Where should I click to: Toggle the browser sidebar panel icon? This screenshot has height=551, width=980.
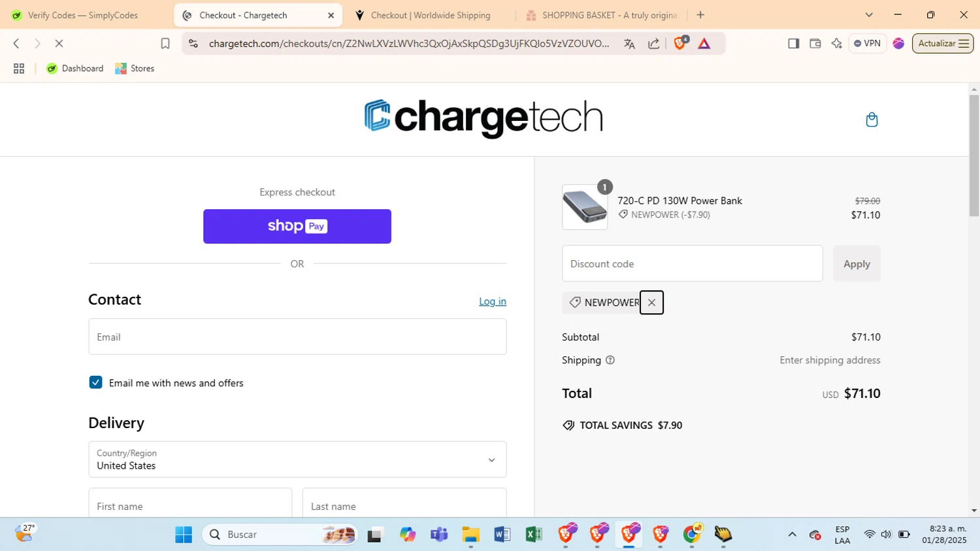(793, 44)
